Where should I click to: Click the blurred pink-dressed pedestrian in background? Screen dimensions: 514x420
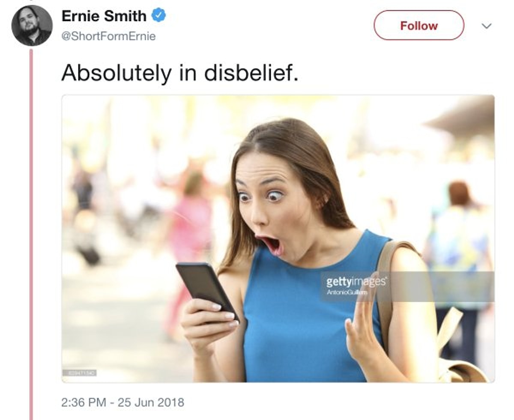tap(192, 240)
